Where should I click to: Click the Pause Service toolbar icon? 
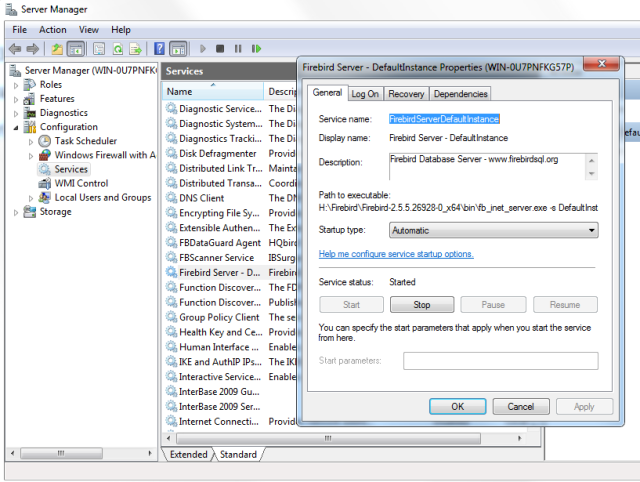[x=238, y=49]
